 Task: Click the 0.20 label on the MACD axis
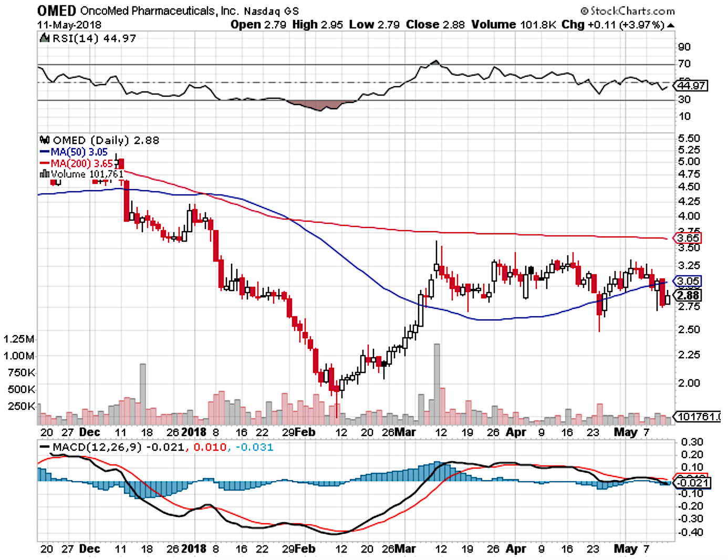click(691, 455)
